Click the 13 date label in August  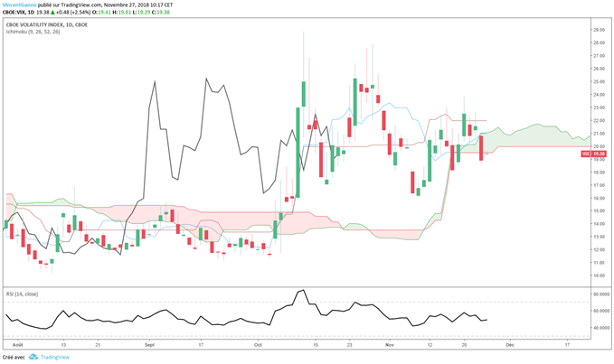pyautogui.click(x=63, y=345)
